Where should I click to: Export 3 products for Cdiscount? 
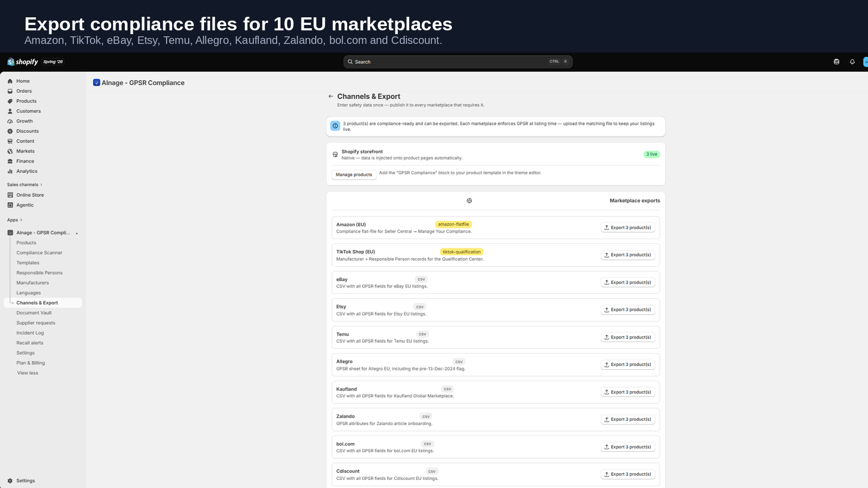point(628,474)
